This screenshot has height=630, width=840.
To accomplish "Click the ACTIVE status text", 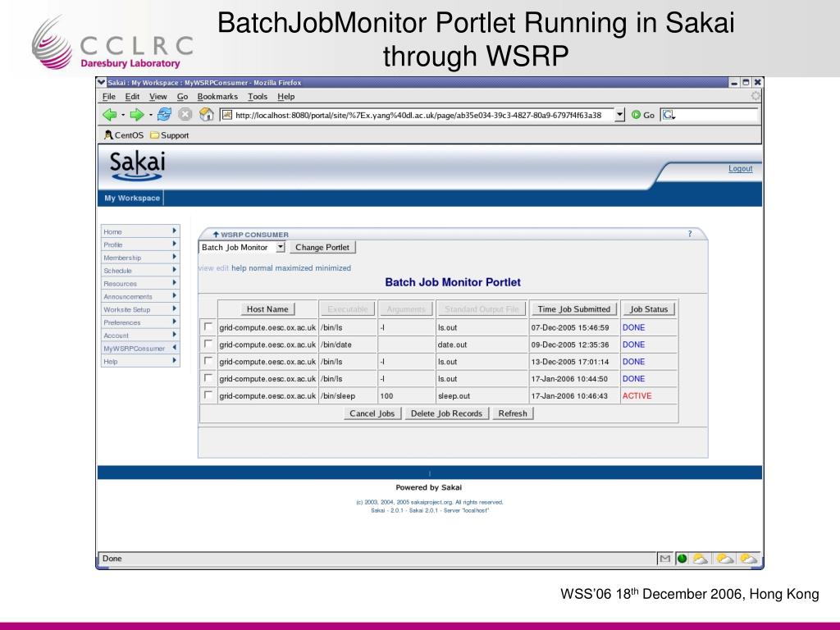I will [637, 396].
